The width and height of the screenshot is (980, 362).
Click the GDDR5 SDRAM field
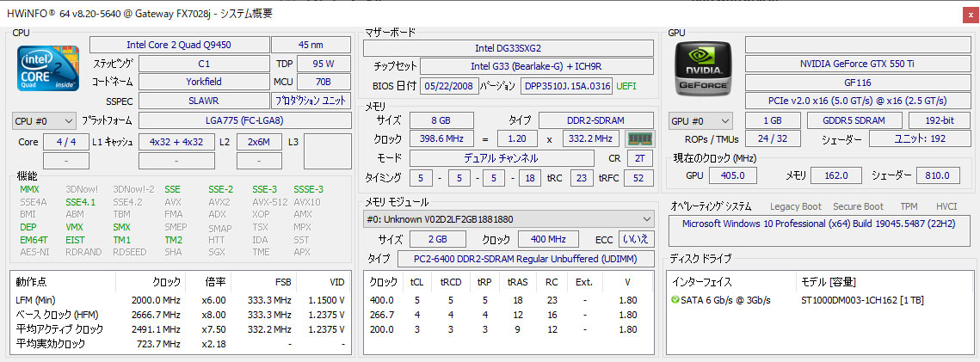point(854,120)
